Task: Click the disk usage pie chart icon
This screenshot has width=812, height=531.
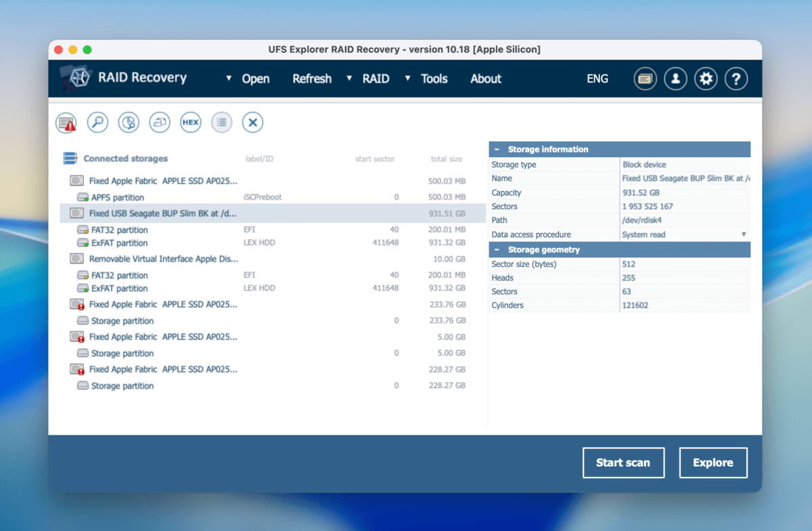Action: [128, 122]
